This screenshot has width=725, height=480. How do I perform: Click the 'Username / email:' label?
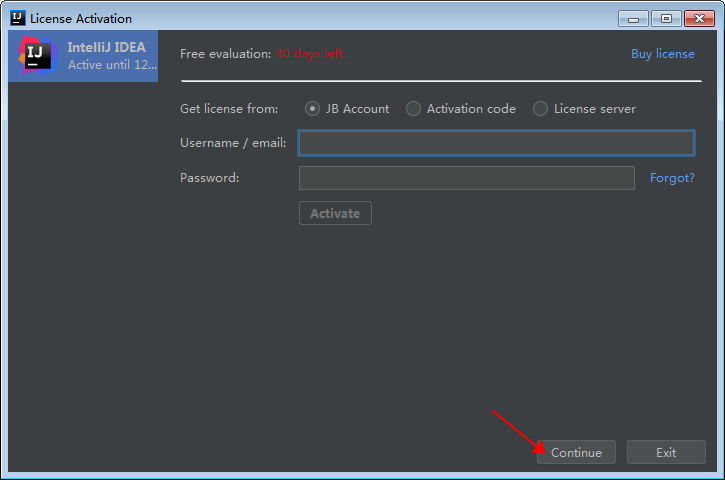click(x=233, y=143)
